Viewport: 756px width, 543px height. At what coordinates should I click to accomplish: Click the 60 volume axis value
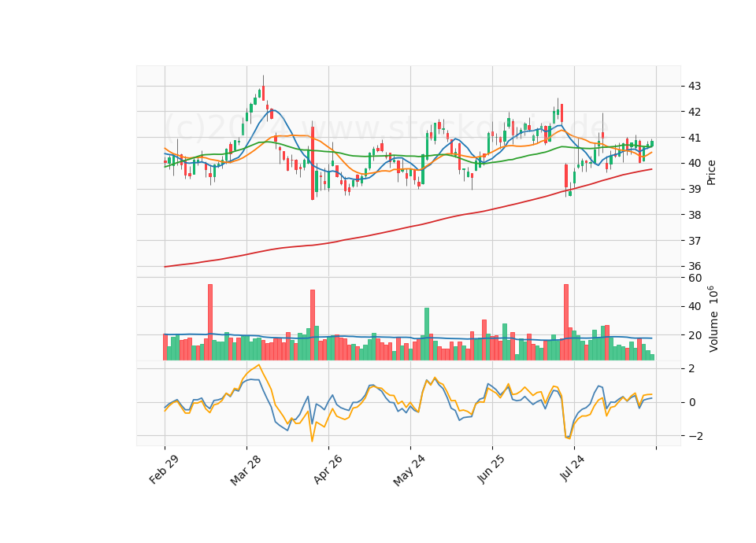tap(695, 278)
